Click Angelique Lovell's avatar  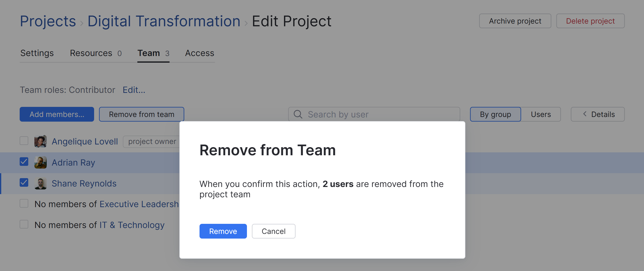pyautogui.click(x=40, y=141)
